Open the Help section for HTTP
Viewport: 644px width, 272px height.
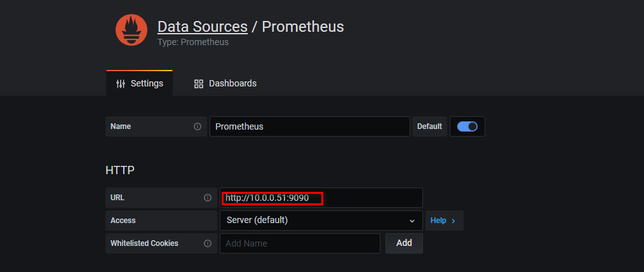[x=444, y=221]
